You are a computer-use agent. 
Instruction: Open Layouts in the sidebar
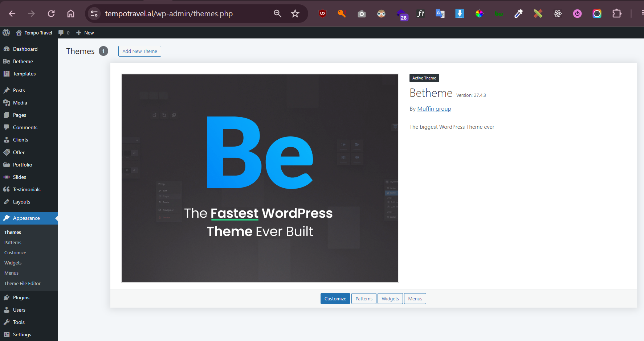pyautogui.click(x=29, y=202)
